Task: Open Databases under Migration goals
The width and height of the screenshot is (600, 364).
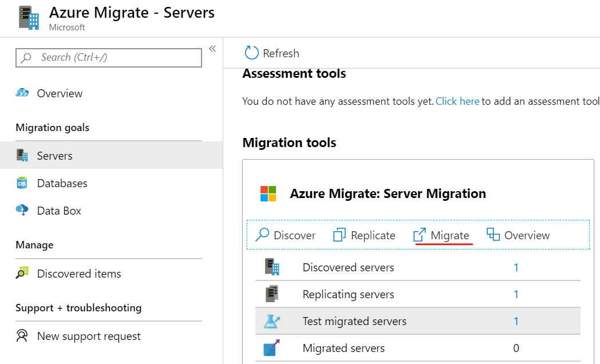Action: (x=62, y=183)
